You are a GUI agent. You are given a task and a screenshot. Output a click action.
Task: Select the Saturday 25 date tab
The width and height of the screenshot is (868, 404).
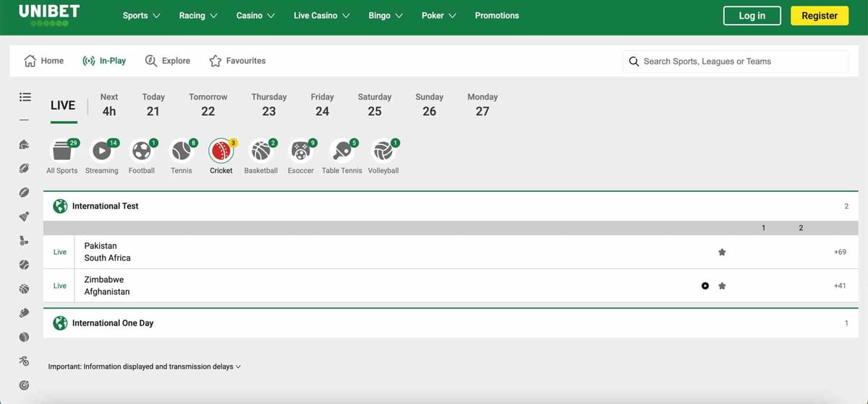[375, 104]
